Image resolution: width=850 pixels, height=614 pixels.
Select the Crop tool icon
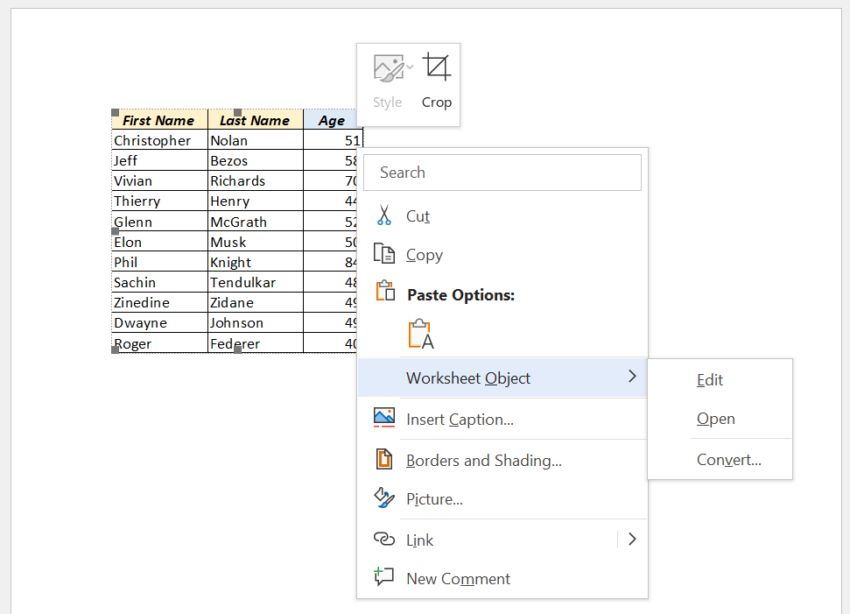(x=436, y=65)
